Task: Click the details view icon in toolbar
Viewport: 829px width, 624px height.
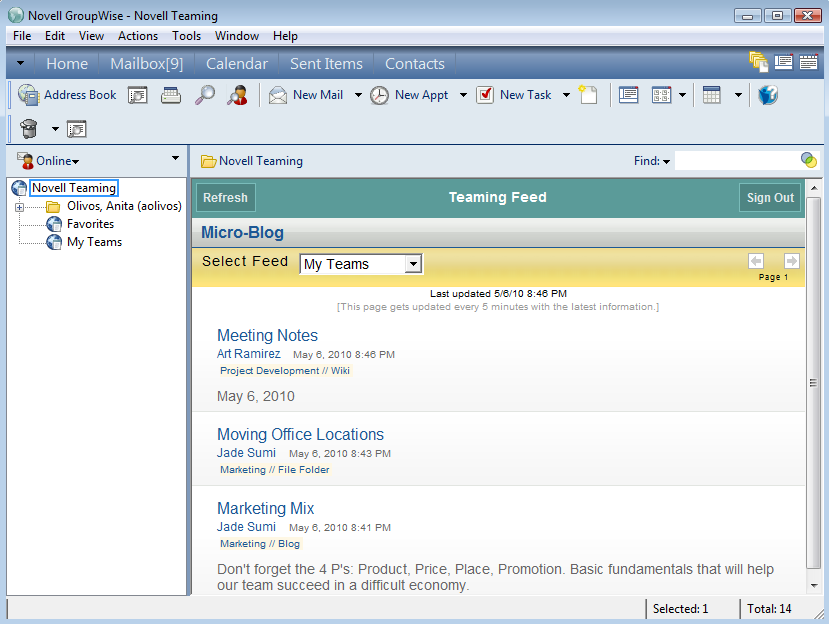Action: pos(628,95)
